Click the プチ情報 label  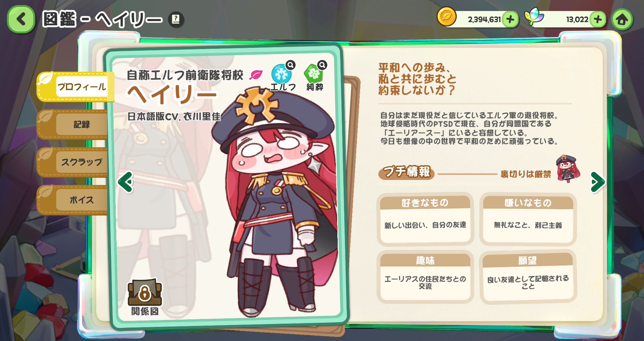pyautogui.click(x=407, y=172)
